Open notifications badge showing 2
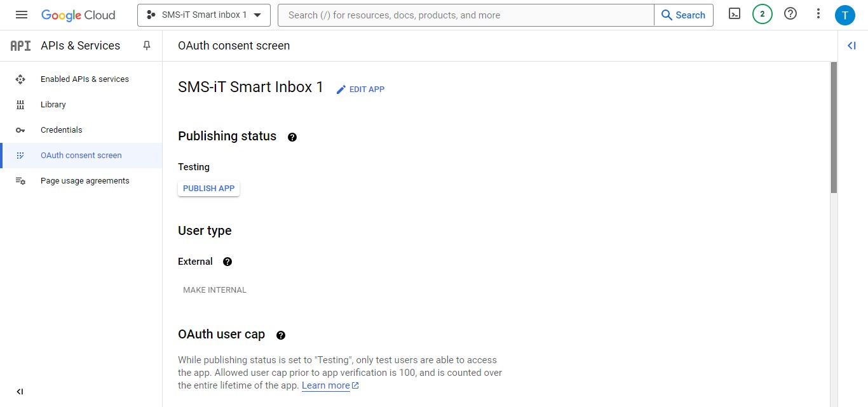 click(763, 14)
